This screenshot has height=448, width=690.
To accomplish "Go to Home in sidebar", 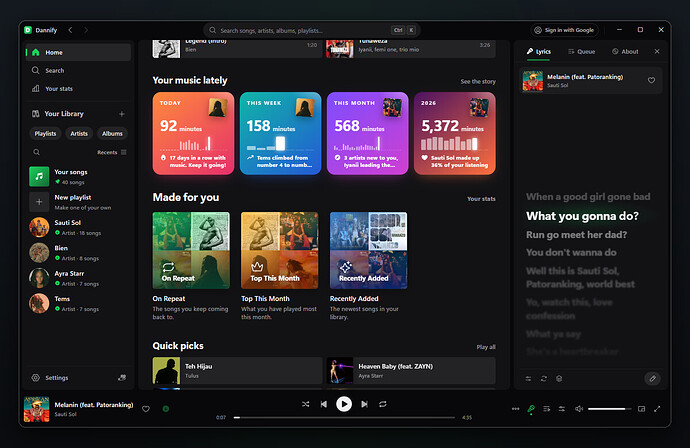I will pyautogui.click(x=78, y=52).
